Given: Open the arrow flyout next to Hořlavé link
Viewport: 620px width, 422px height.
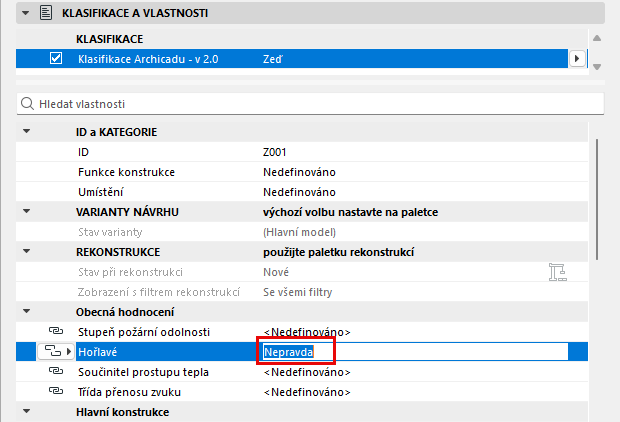Looking at the screenshot, I should pyautogui.click(x=69, y=351).
